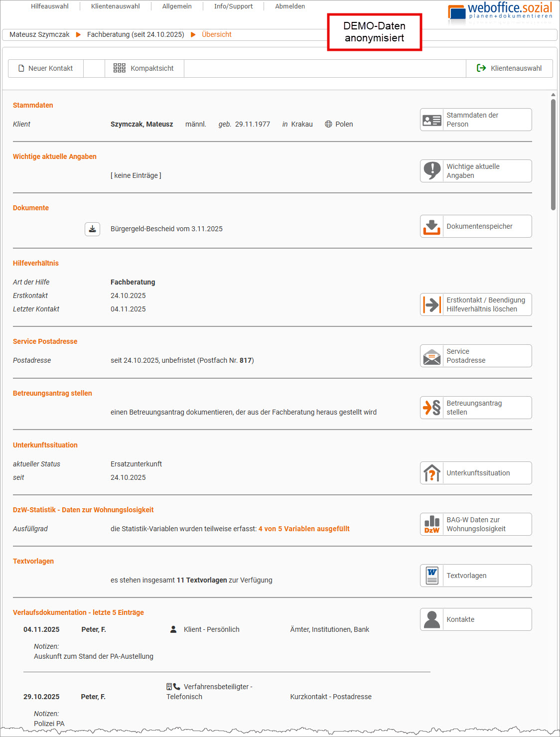
Task: Open Wichtige aktuelle Angaben speech bubble icon
Action: pos(431,171)
